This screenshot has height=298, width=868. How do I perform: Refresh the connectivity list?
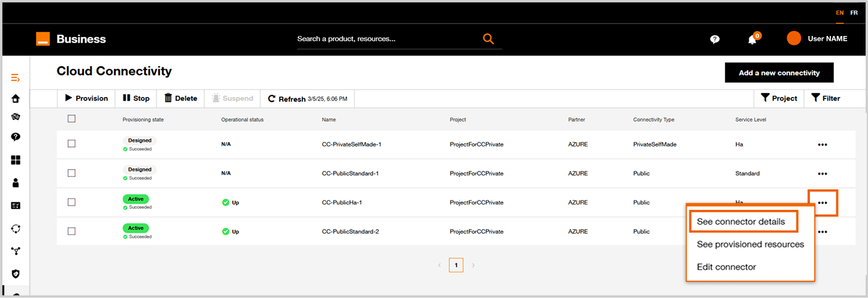pyautogui.click(x=307, y=98)
